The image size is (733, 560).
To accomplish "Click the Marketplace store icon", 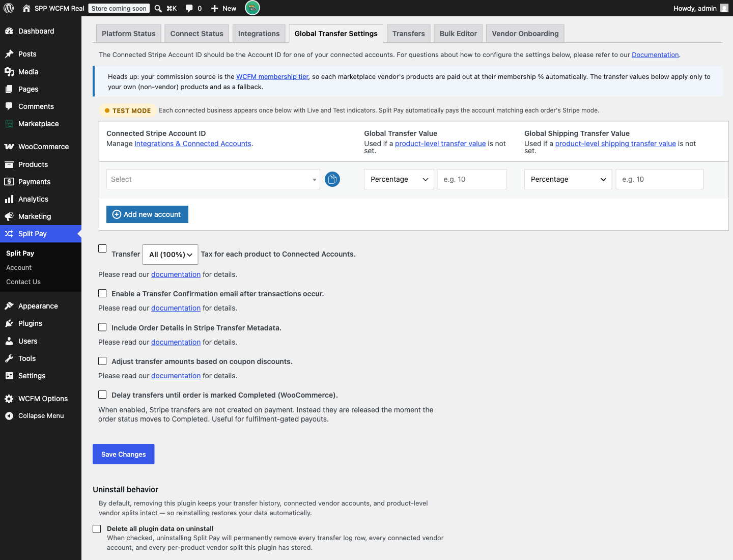I will point(9,124).
